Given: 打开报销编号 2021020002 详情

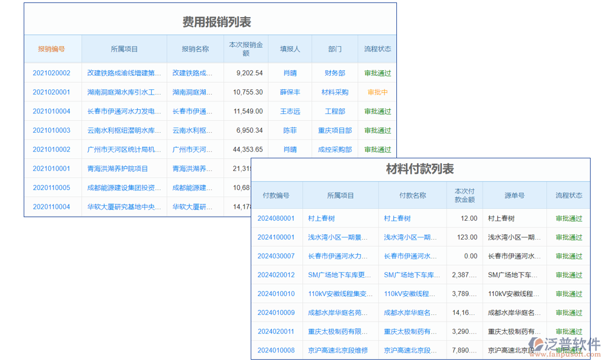Looking at the screenshot, I should [53, 73].
